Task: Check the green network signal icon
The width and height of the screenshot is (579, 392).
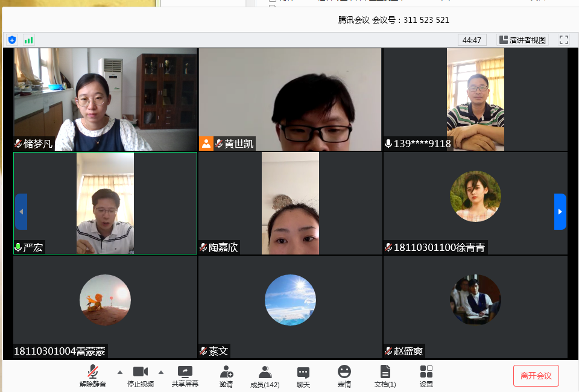Action: coord(28,40)
